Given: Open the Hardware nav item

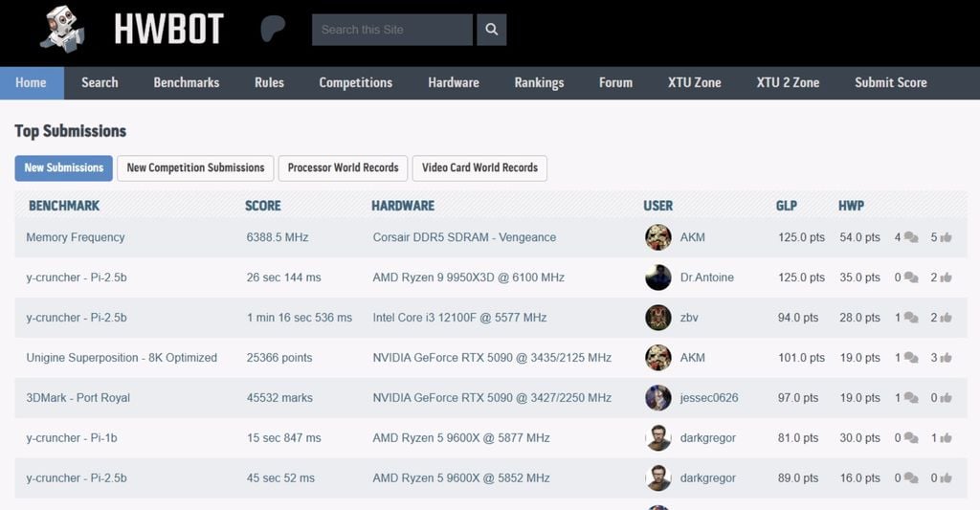Looking at the screenshot, I should pos(454,82).
